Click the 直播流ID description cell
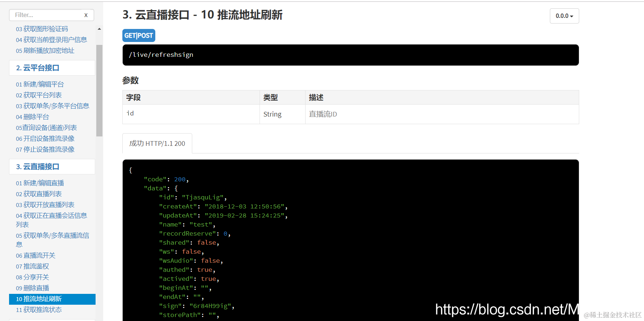 [442, 114]
